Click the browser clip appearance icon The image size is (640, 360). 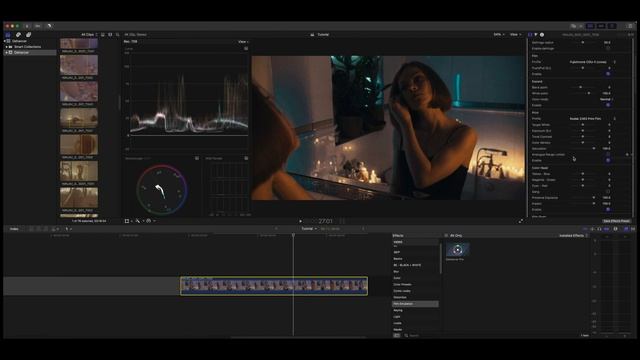(x=110, y=35)
